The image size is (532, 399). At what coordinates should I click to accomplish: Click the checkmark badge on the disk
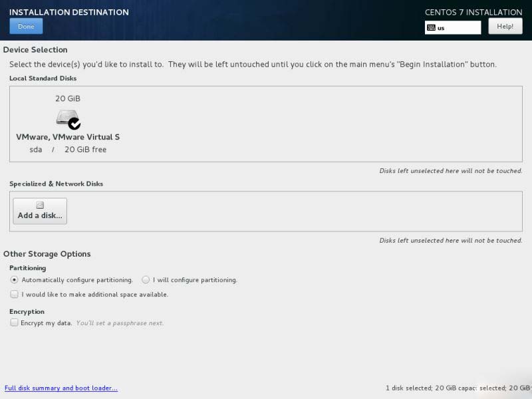(x=74, y=124)
